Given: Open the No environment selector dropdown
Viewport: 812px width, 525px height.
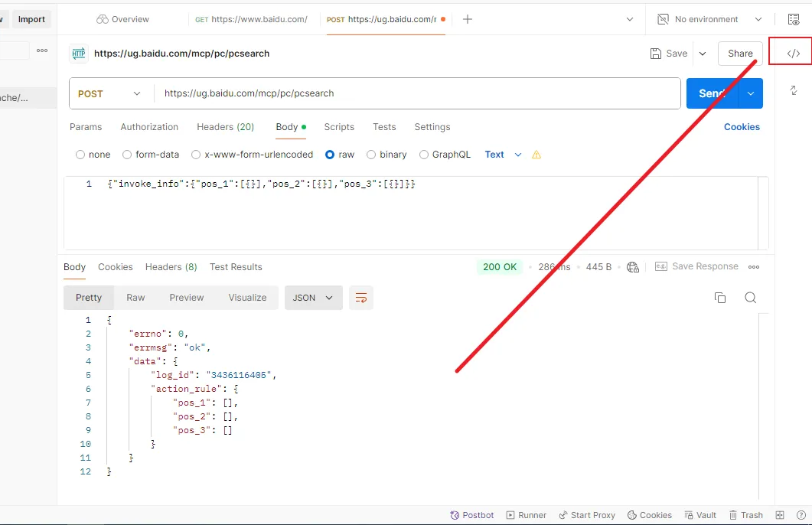Looking at the screenshot, I should pos(710,19).
